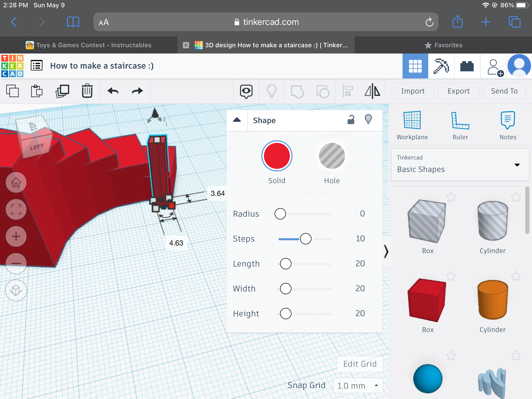Click the Show all lightbulb toolbar icon
This screenshot has height=399, width=532.
pyautogui.click(x=271, y=91)
